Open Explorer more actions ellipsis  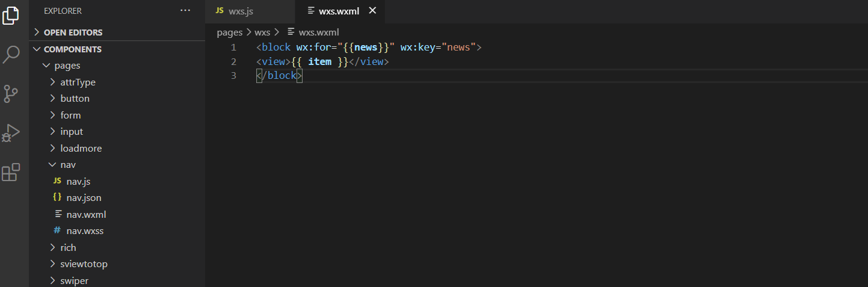185,11
